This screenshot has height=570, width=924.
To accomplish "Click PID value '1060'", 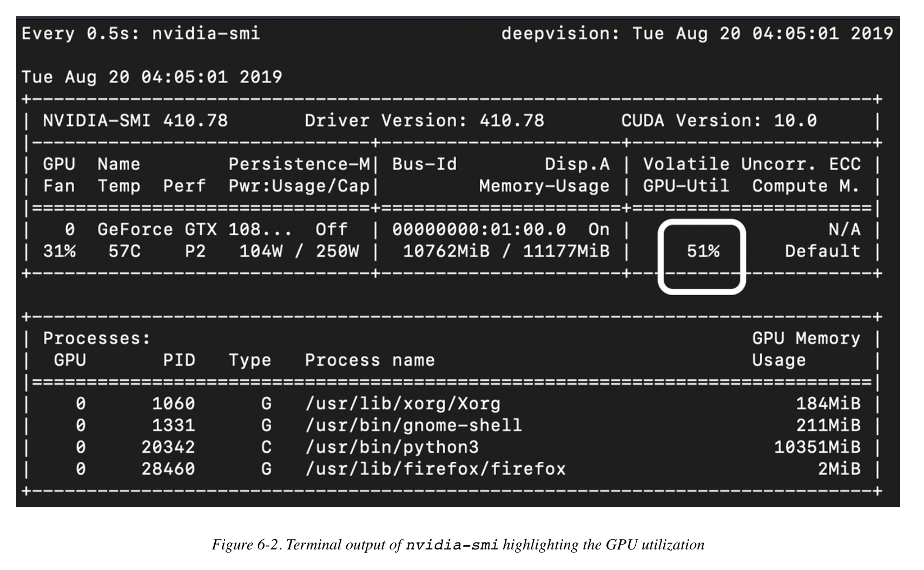I will tap(174, 403).
